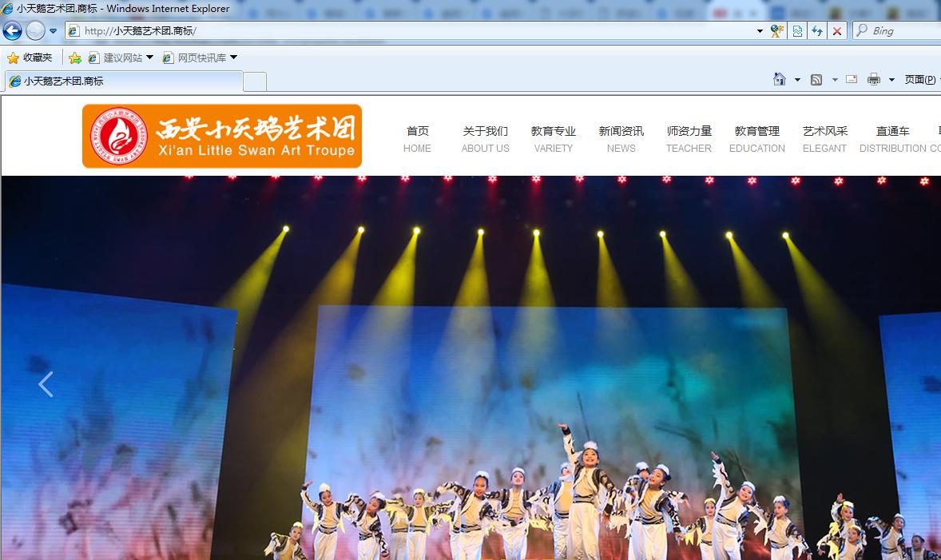Open the 关于我们 ABOUT US link

click(x=485, y=138)
